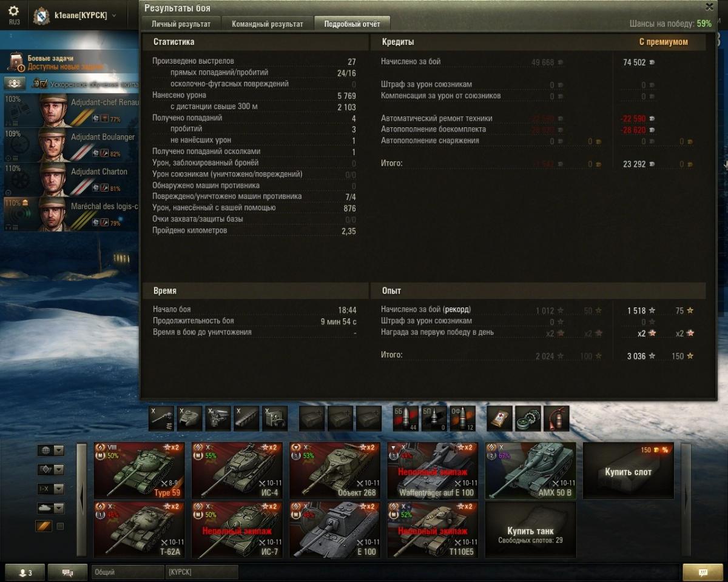Select the ОФ high-explosive shell slot

pyautogui.click(x=463, y=418)
